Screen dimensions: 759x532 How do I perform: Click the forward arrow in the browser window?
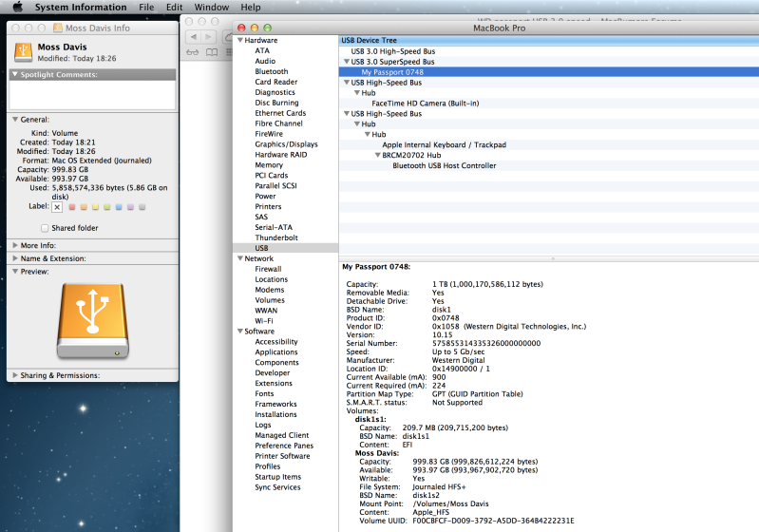point(209,36)
